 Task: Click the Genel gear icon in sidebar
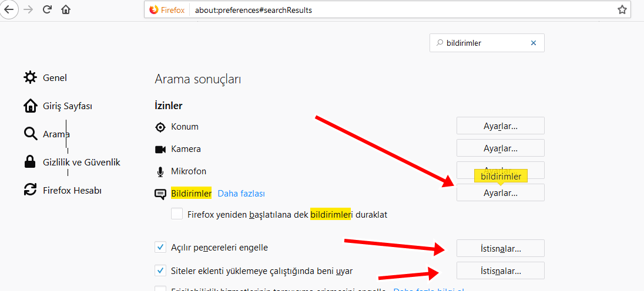[x=30, y=77]
